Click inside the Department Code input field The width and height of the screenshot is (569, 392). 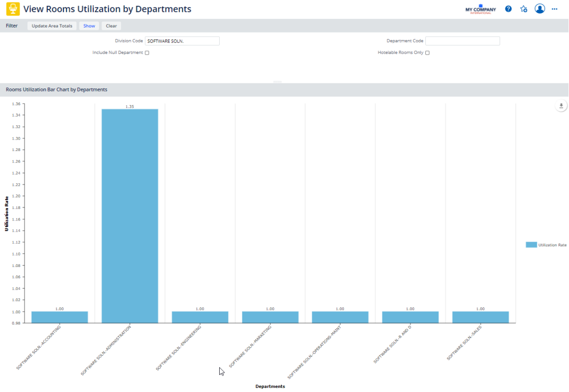pyautogui.click(x=462, y=40)
